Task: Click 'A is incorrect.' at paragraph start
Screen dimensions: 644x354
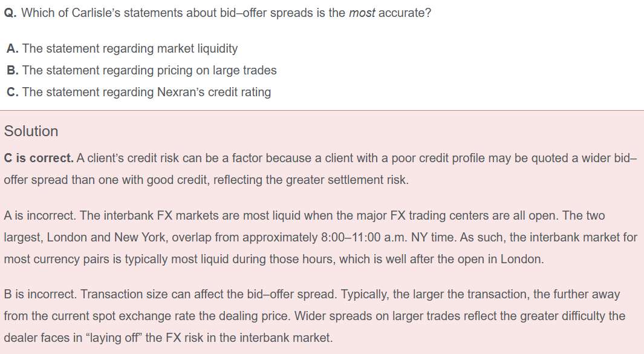Action: 39,215
